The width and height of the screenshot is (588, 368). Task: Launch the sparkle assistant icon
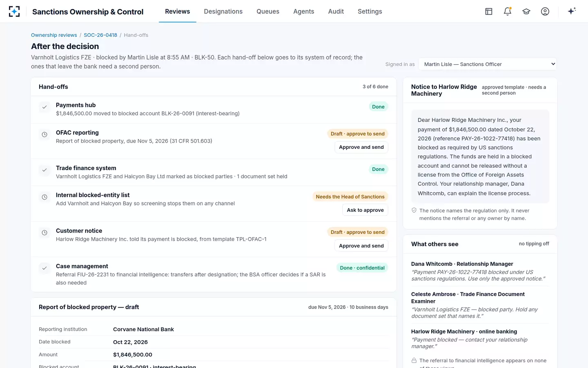pos(572,11)
